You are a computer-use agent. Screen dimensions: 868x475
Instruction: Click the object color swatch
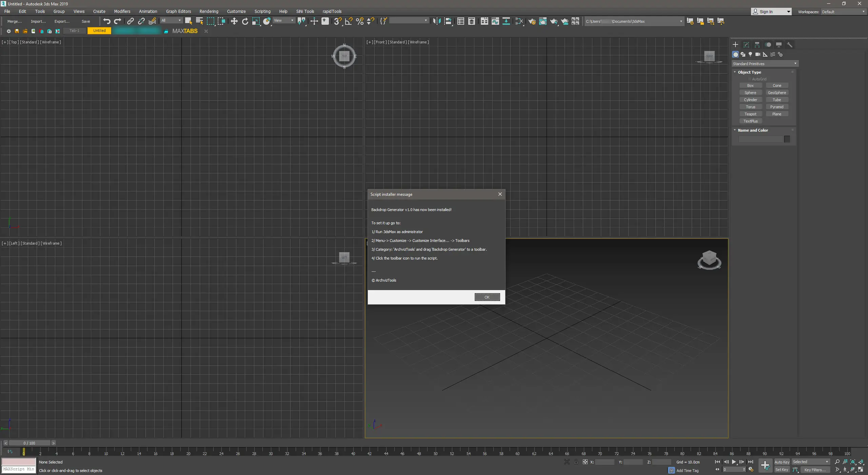787,139
